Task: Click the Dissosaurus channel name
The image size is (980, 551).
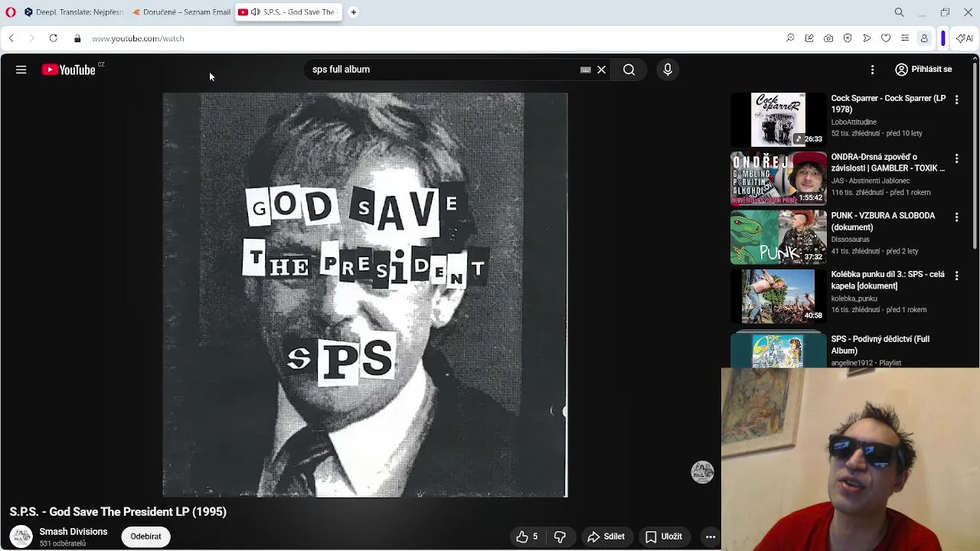Action: pos(851,240)
